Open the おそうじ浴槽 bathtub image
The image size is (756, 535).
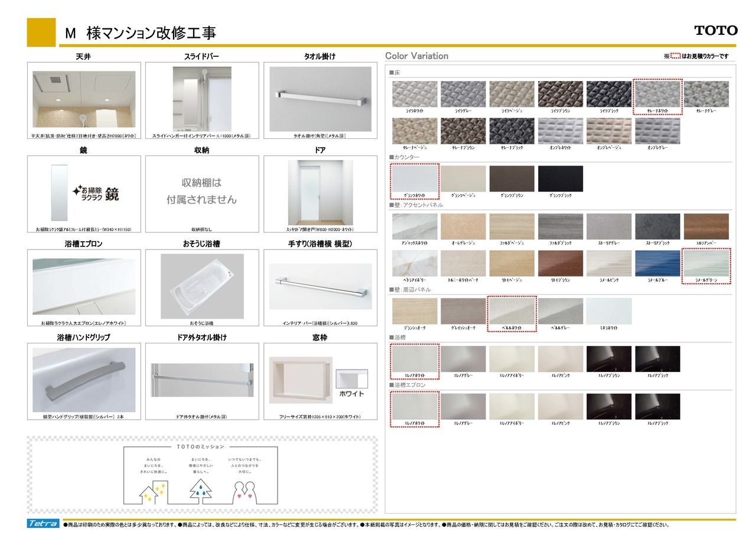(x=202, y=286)
